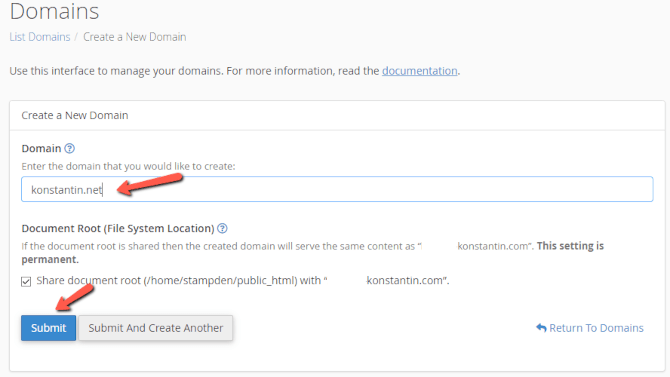Toggle the Share document root checkbox
The image size is (670, 377).
click(x=26, y=281)
